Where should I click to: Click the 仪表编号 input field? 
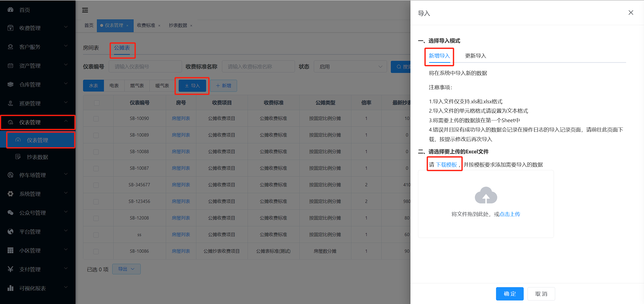(145, 67)
